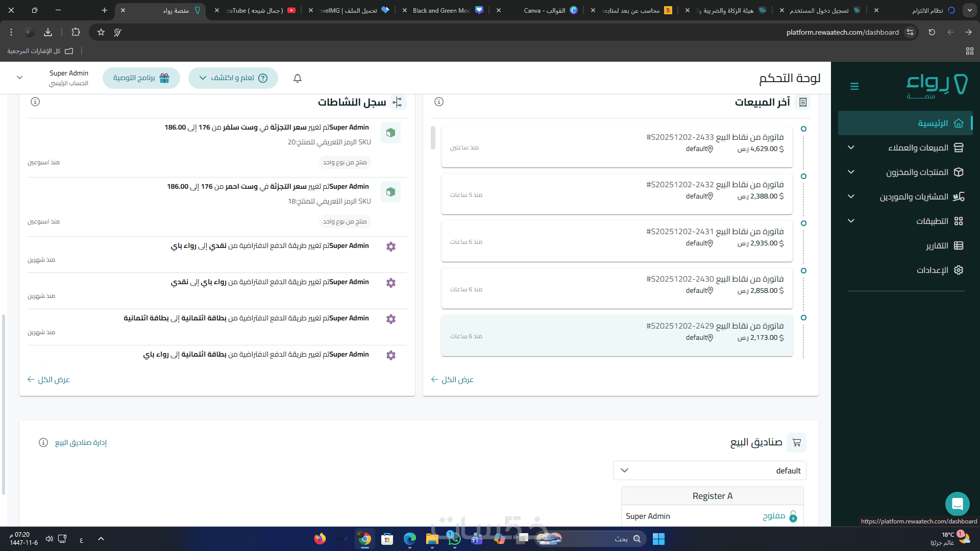
Task: Open الإعدادات in the sidebar
Action: tap(932, 270)
